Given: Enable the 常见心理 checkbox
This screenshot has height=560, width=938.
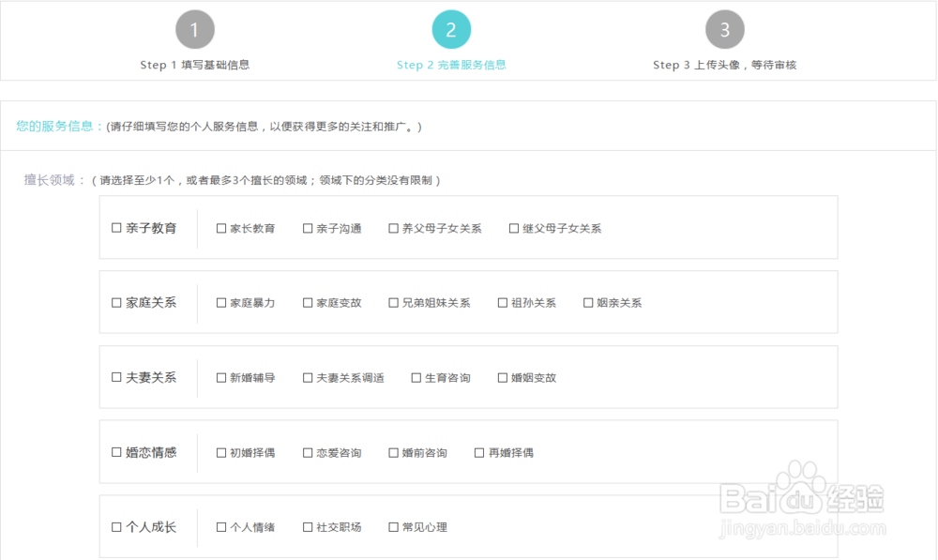Looking at the screenshot, I should click(x=393, y=527).
